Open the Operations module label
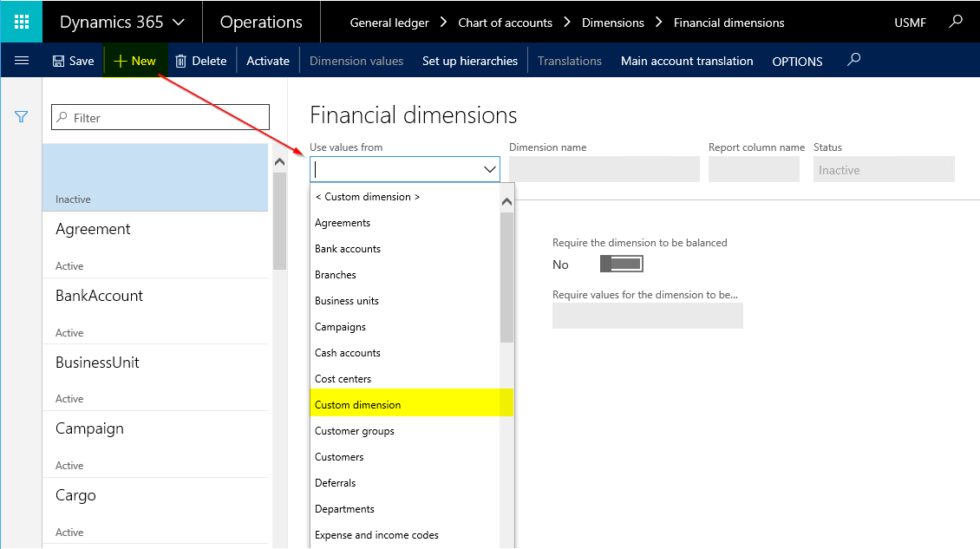 [261, 22]
